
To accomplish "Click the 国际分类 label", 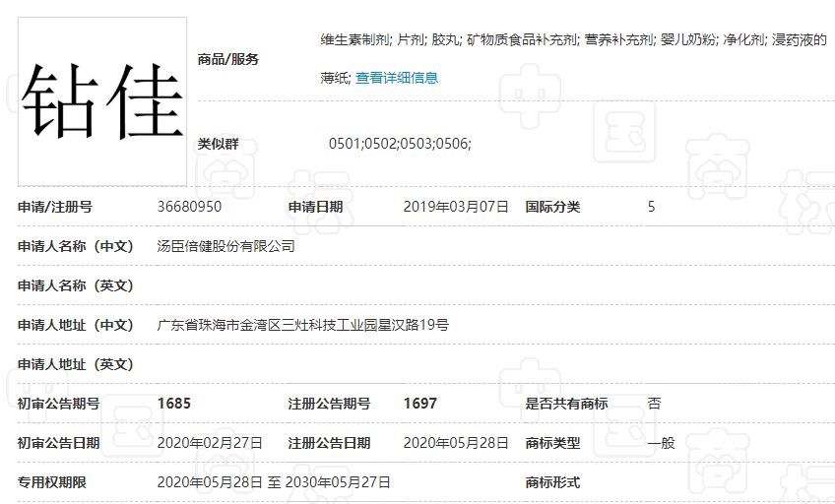I will (x=552, y=207).
